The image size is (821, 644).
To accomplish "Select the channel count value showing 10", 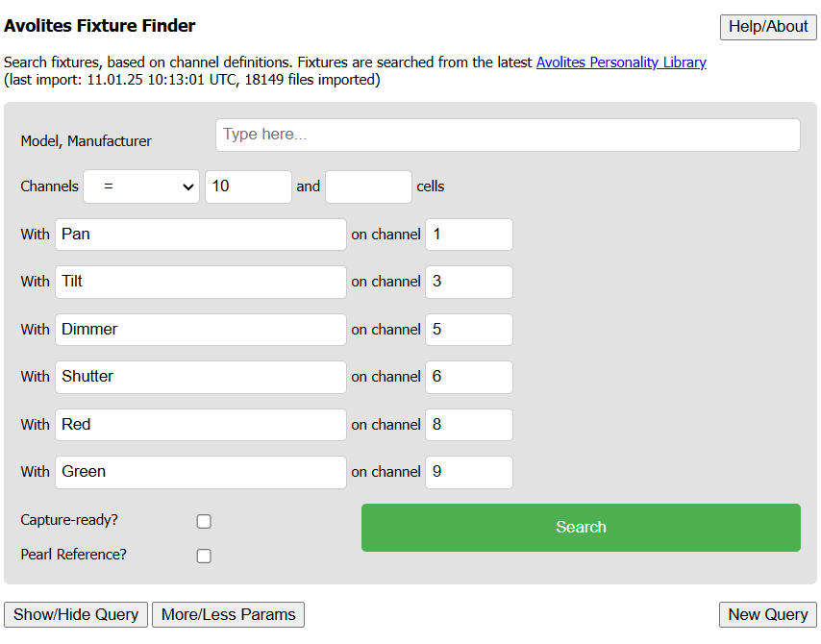I will [248, 186].
